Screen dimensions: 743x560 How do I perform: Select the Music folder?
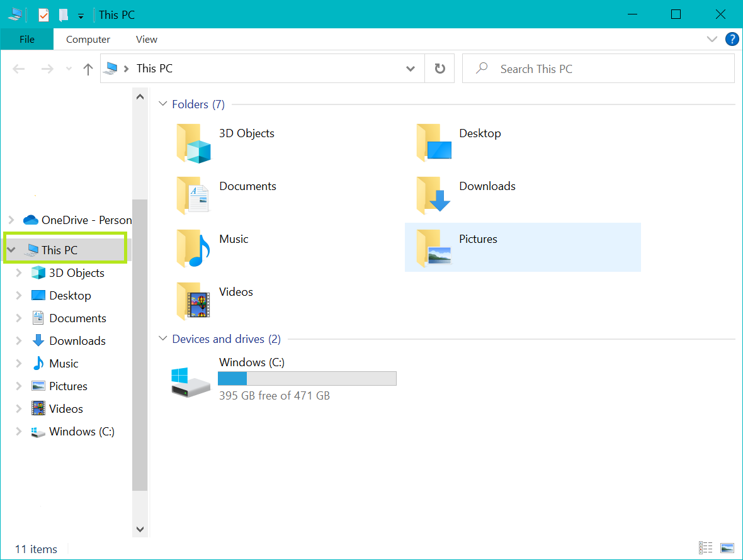(234, 239)
